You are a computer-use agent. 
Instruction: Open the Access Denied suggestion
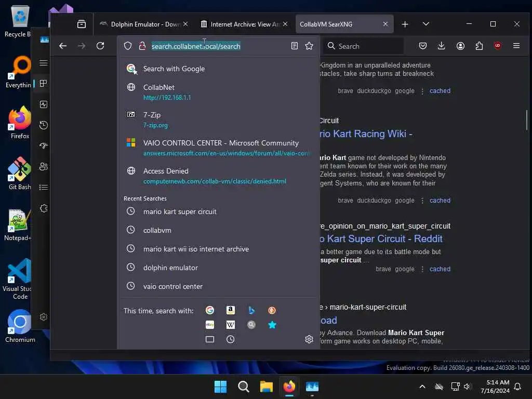(218, 176)
